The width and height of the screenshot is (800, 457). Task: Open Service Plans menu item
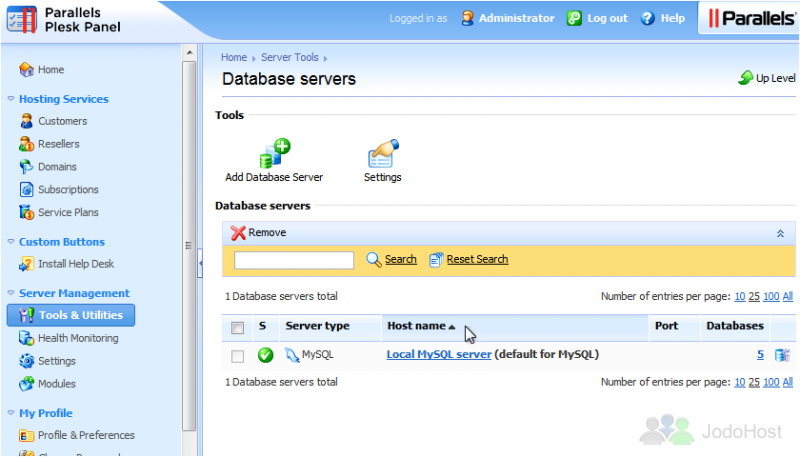[68, 212]
